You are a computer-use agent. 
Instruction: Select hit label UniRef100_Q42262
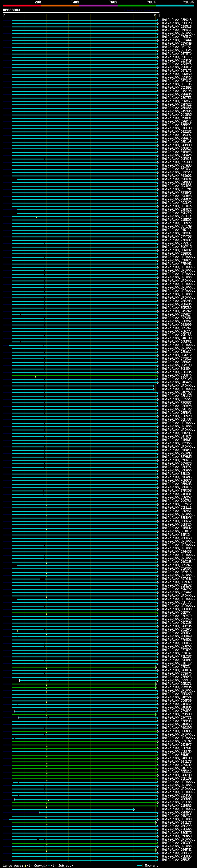coord(177,132)
